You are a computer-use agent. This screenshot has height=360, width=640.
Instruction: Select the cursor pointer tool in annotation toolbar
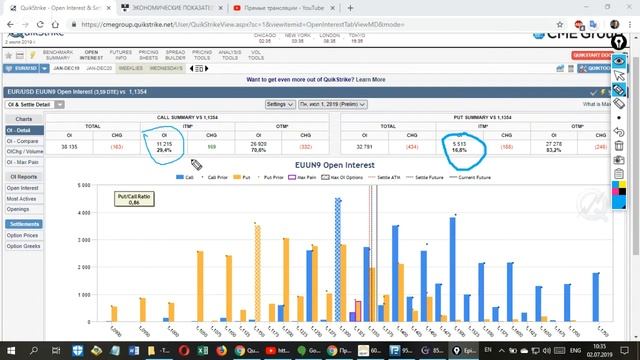click(x=619, y=75)
